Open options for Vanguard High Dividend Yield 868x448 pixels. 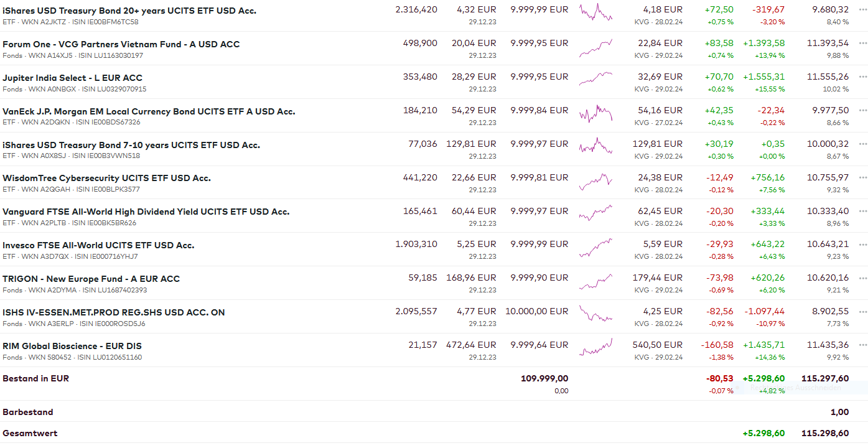(862, 212)
